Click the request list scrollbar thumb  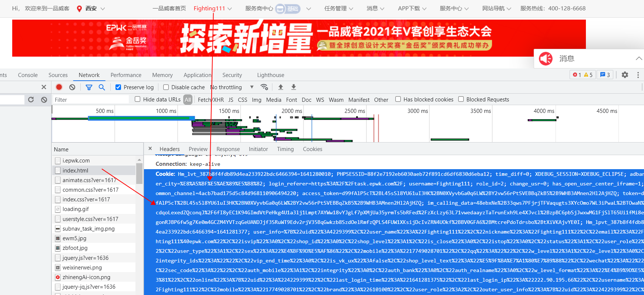[139, 173]
